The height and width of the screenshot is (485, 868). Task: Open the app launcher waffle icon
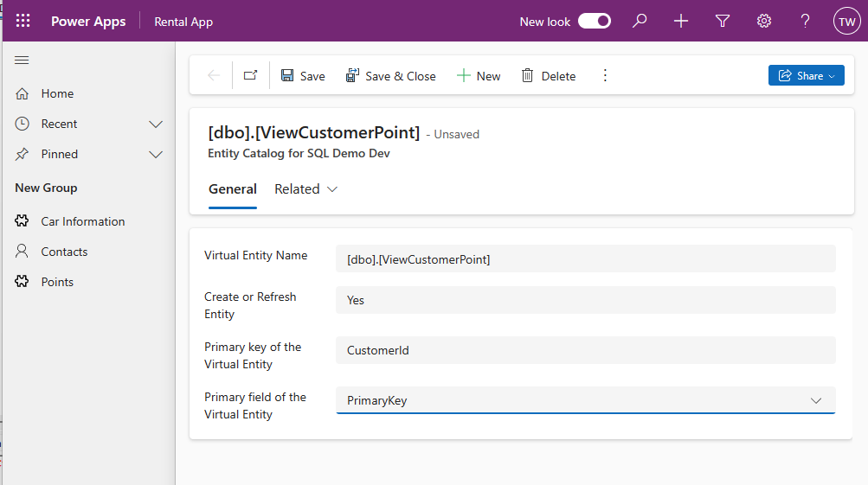[23, 21]
